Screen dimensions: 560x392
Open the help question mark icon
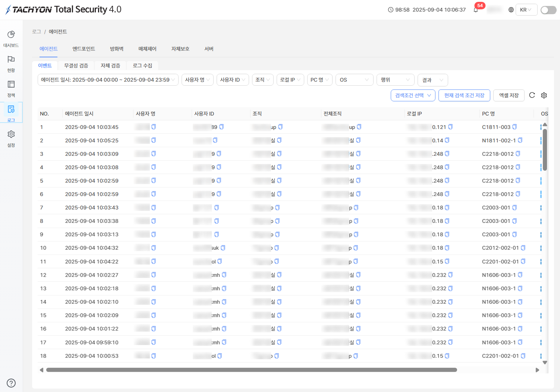(x=11, y=383)
